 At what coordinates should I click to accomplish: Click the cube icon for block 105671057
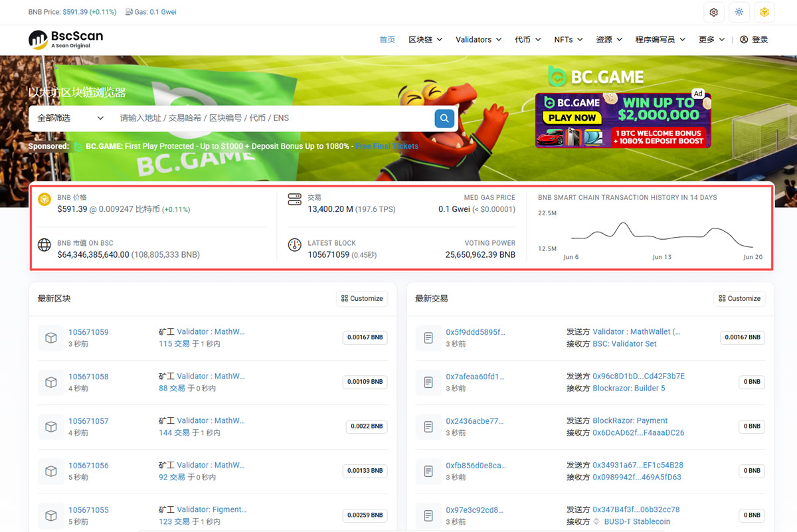coord(50,427)
